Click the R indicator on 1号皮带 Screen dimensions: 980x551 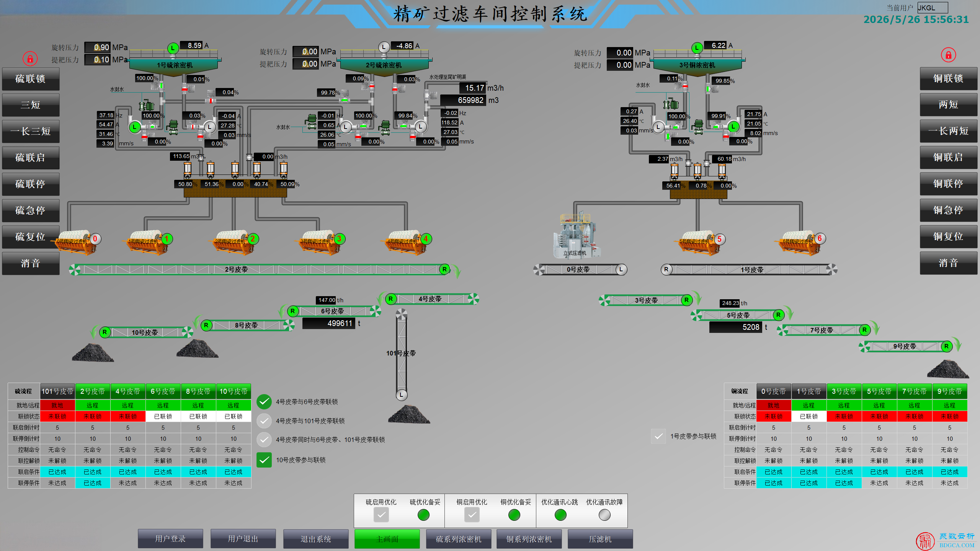[x=666, y=269]
